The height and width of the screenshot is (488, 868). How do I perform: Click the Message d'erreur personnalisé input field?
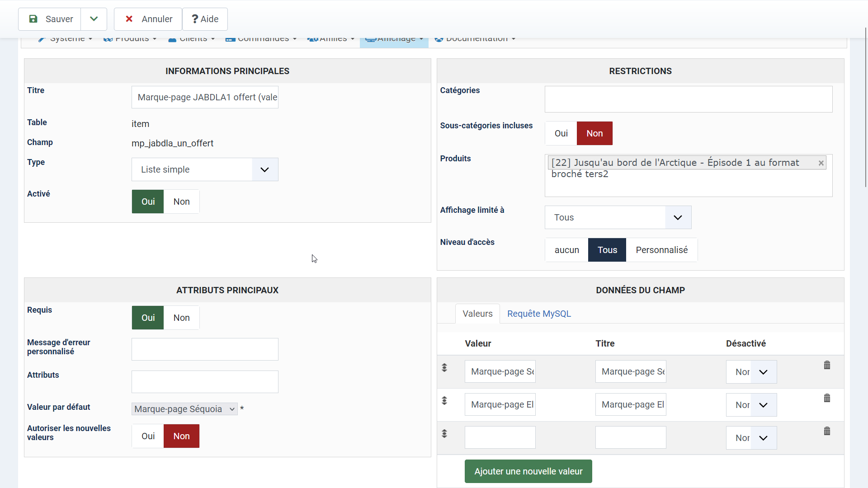[205, 349]
